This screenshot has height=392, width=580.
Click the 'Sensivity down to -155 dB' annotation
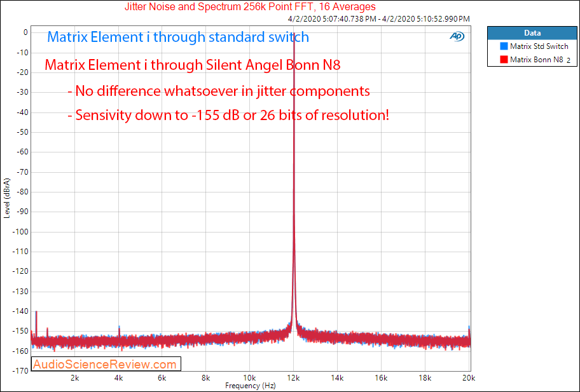(x=228, y=115)
